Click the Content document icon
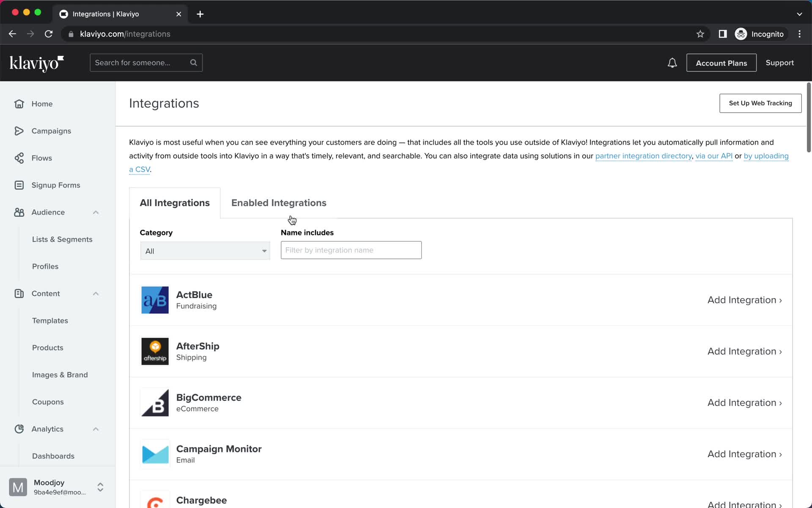Image resolution: width=812 pixels, height=508 pixels. (x=19, y=293)
